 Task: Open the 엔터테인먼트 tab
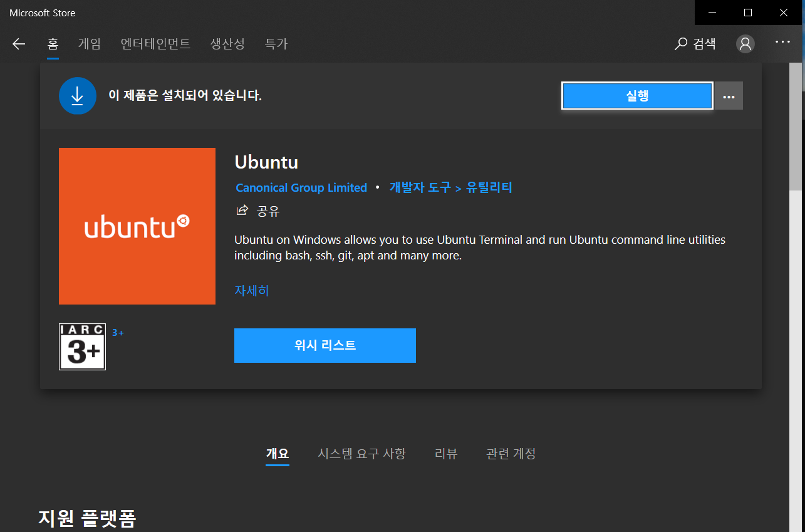(x=155, y=44)
